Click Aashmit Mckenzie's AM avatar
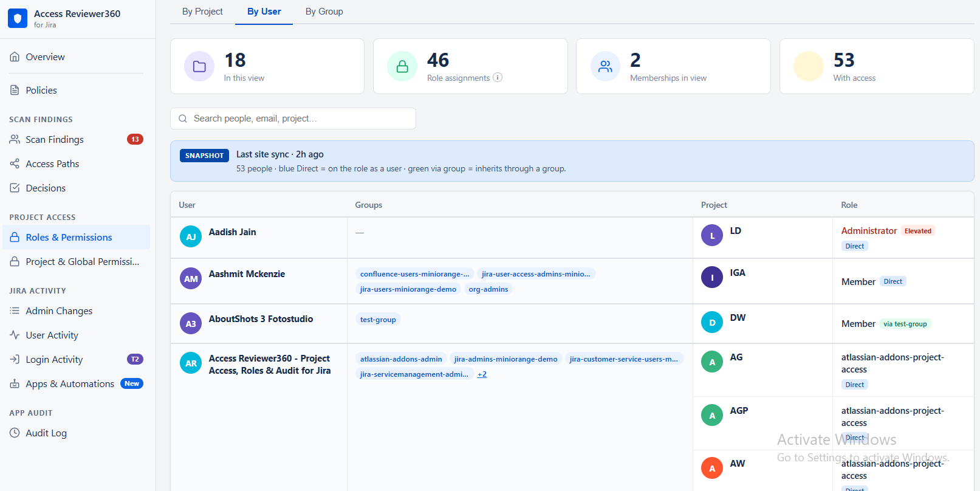Screen dimensions: 980x491 191,278
